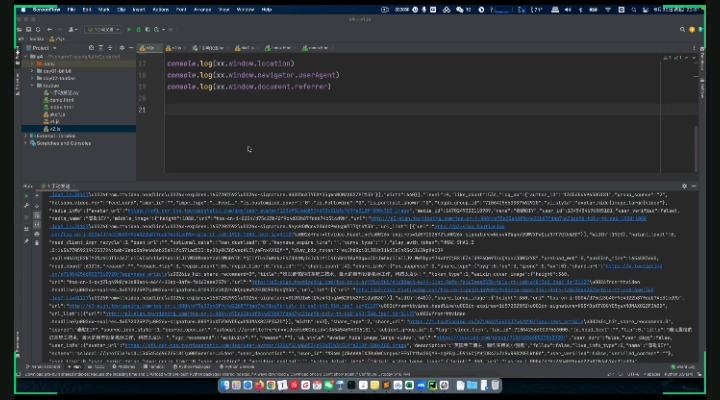The image size is (720, 400).
Task: Select opened file locate icon in Project panel
Action: point(91,48)
